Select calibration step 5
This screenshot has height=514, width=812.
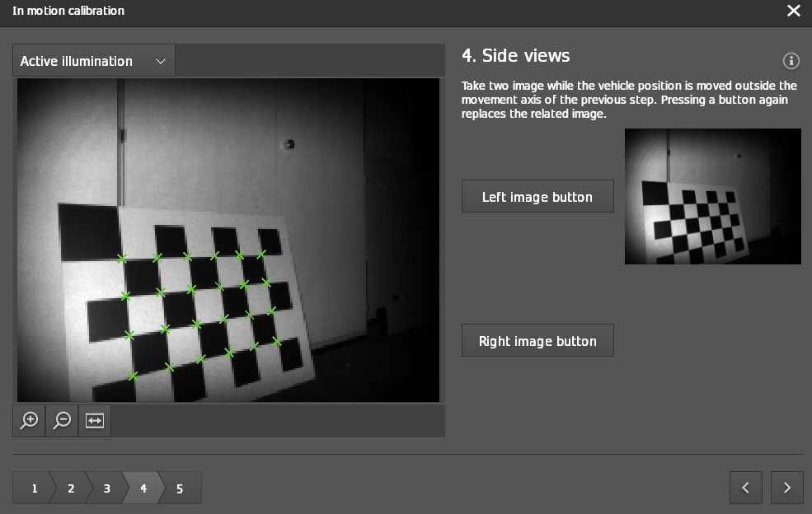(x=179, y=488)
